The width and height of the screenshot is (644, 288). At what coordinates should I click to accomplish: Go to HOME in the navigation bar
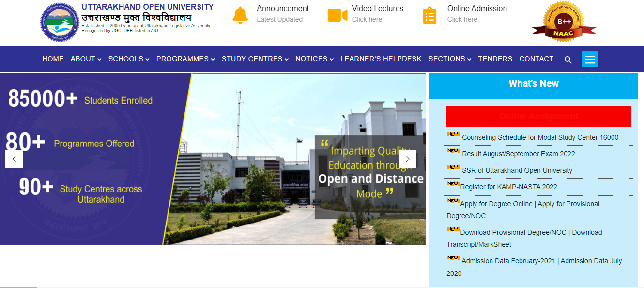point(53,59)
